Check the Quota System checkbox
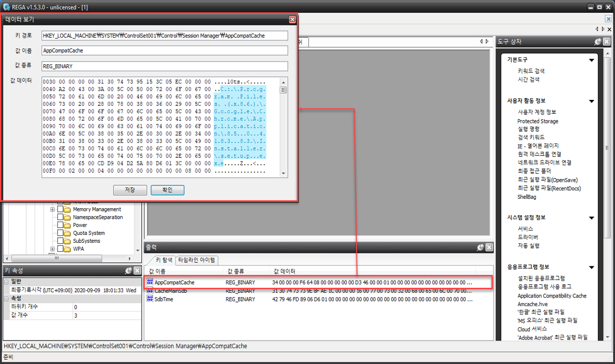This screenshot has width=615, height=364. (61, 233)
